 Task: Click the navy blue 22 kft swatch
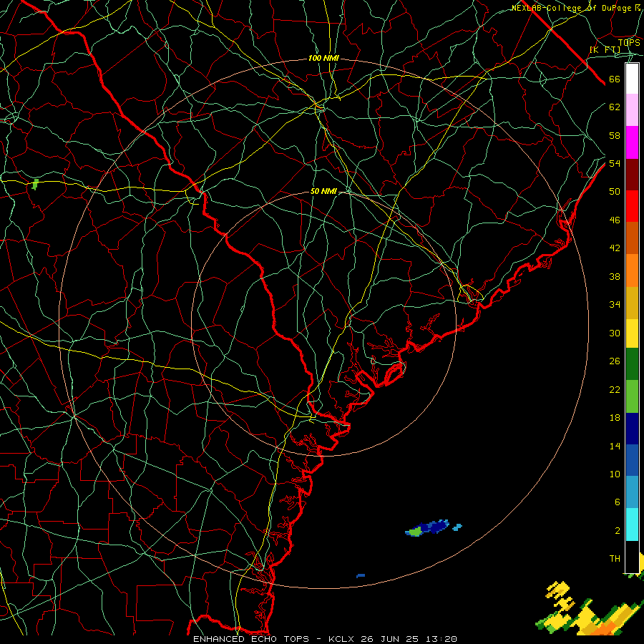[632, 429]
